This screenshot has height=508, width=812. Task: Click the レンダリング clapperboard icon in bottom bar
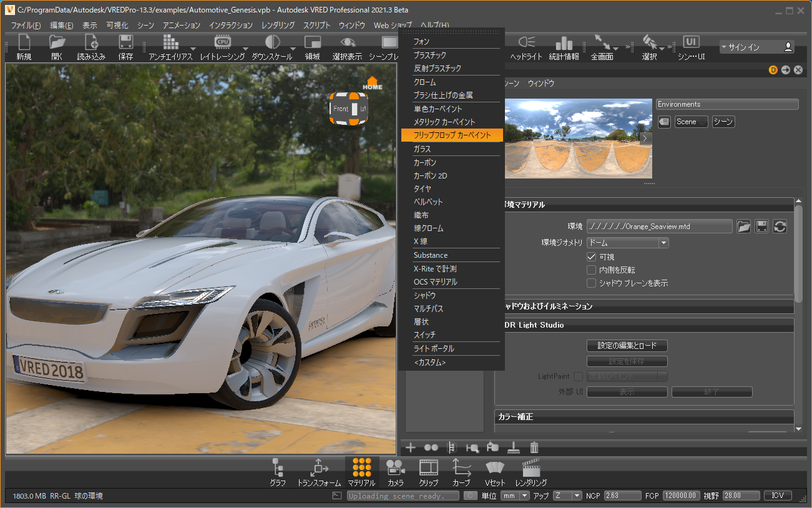pyautogui.click(x=531, y=467)
